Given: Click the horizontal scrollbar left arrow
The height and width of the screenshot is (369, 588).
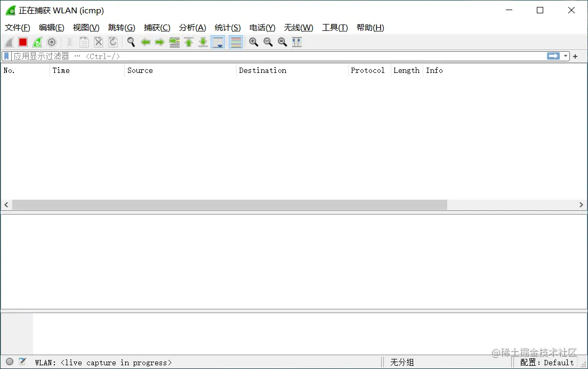Looking at the screenshot, I should [6, 204].
